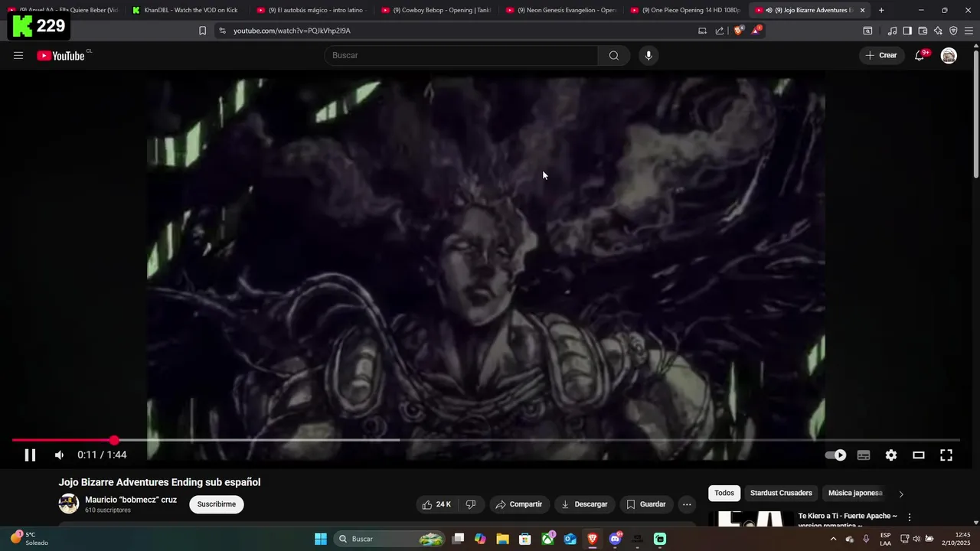Screen dimensions: 980x551
Task: Click the YouTube search magnifier button
Action: point(613,55)
